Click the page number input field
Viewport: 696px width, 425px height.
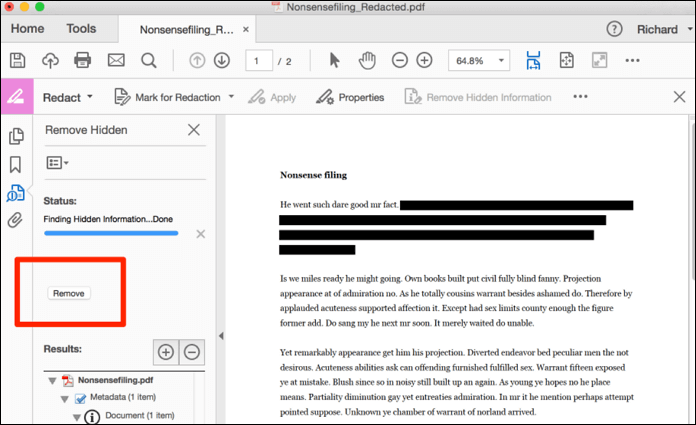click(259, 61)
